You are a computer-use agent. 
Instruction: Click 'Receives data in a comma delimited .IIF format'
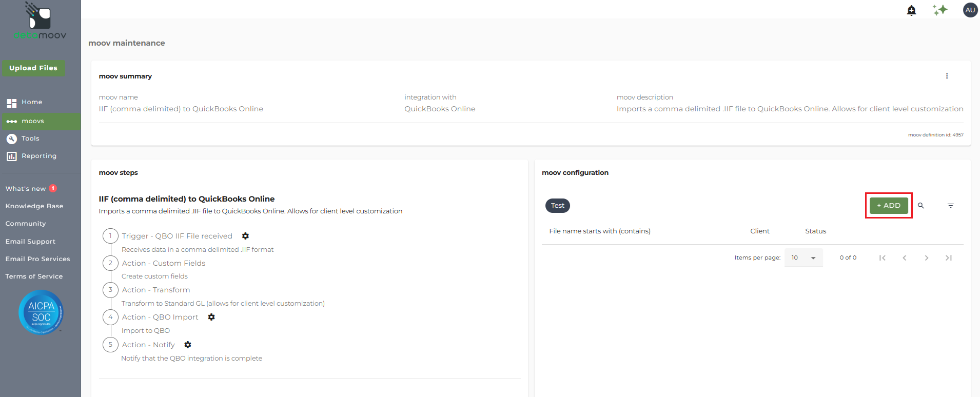pos(198,250)
